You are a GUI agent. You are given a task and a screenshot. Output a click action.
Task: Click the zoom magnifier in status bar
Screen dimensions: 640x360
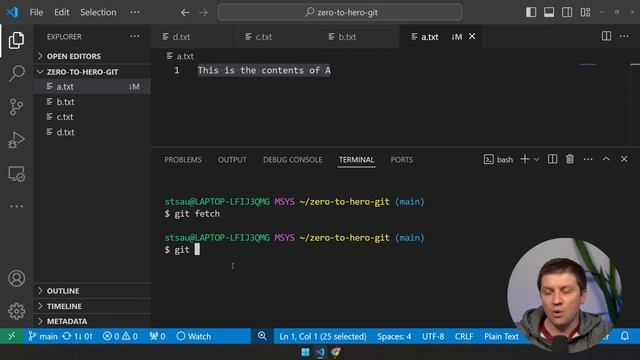(262, 336)
